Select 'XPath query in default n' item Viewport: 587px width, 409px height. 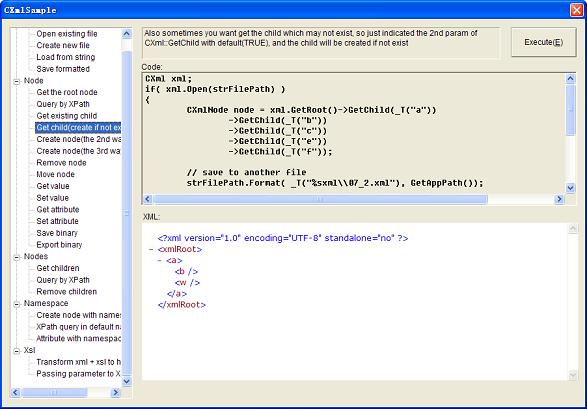click(x=78, y=327)
